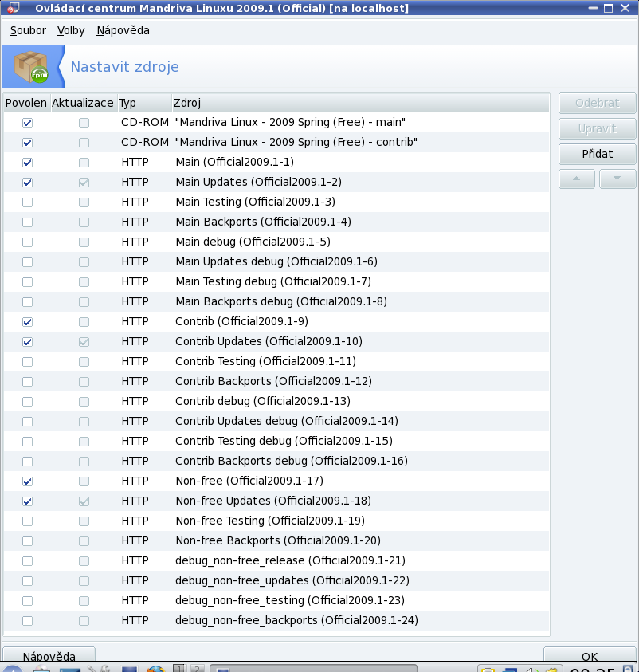Select the "debug_non-free_backports (Official2009.1-24)" source name
The image size is (639, 672).
tap(297, 620)
